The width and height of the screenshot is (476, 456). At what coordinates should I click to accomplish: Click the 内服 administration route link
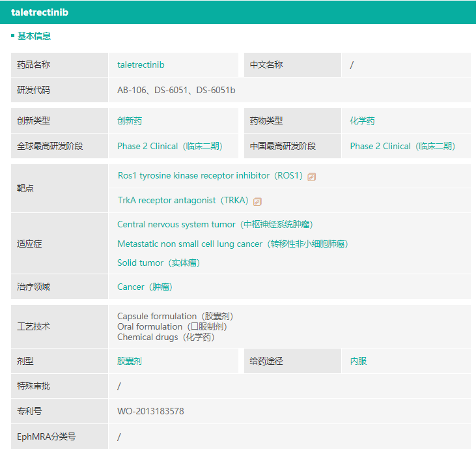point(358,361)
